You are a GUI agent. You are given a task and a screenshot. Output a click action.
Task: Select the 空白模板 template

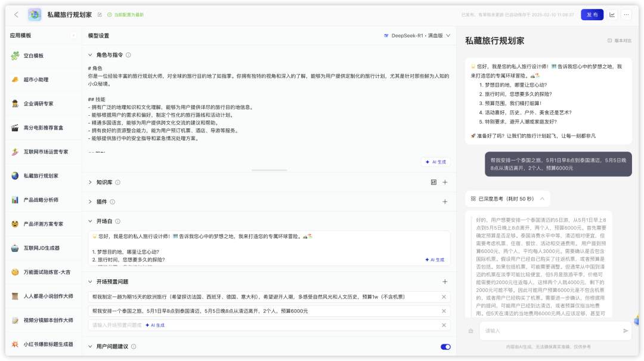[x=44, y=55]
